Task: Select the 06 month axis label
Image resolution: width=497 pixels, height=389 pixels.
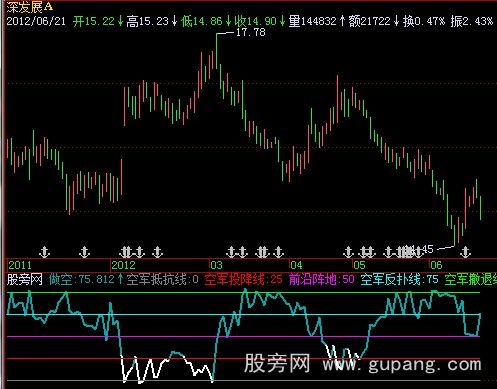Action: (x=436, y=265)
